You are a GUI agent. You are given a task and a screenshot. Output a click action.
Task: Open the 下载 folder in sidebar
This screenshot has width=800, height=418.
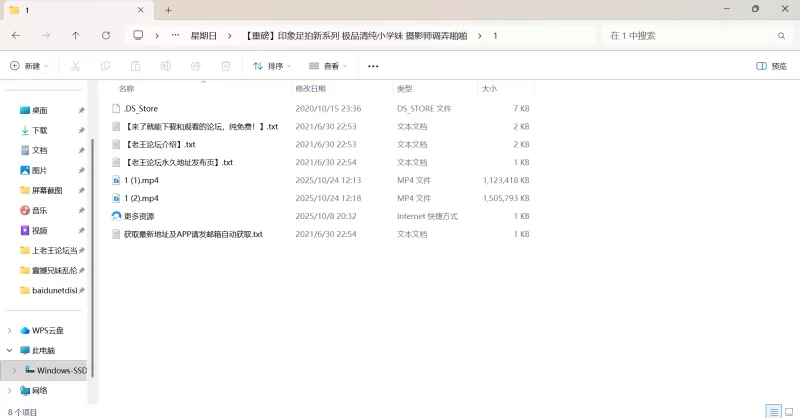point(39,130)
